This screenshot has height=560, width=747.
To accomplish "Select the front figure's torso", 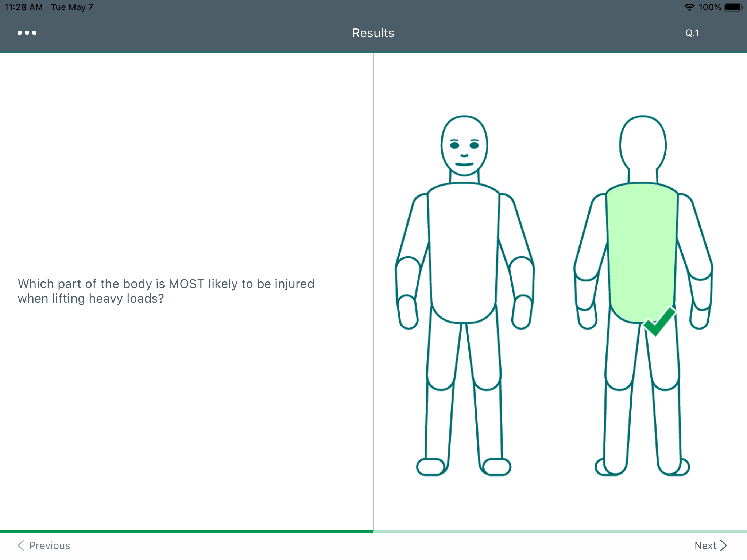I will [463, 252].
